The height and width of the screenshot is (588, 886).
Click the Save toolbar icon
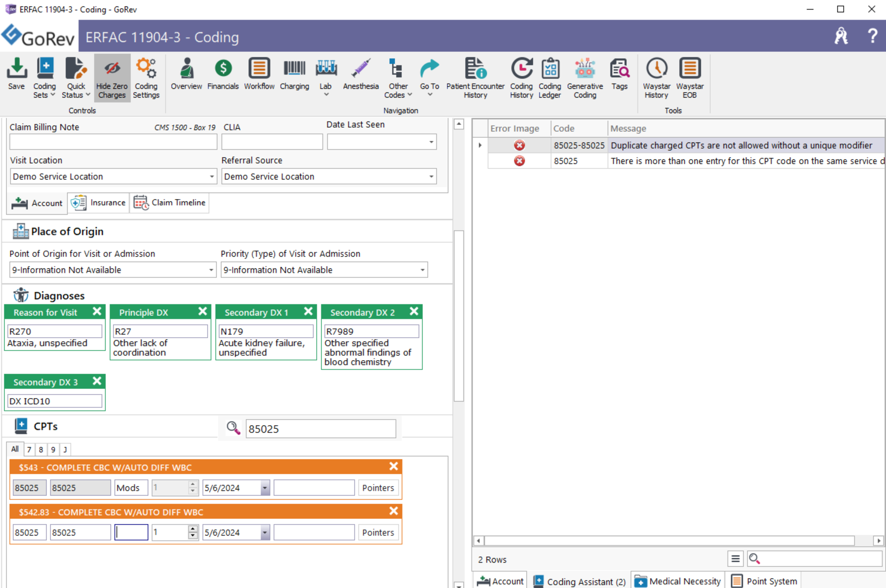click(x=16, y=74)
